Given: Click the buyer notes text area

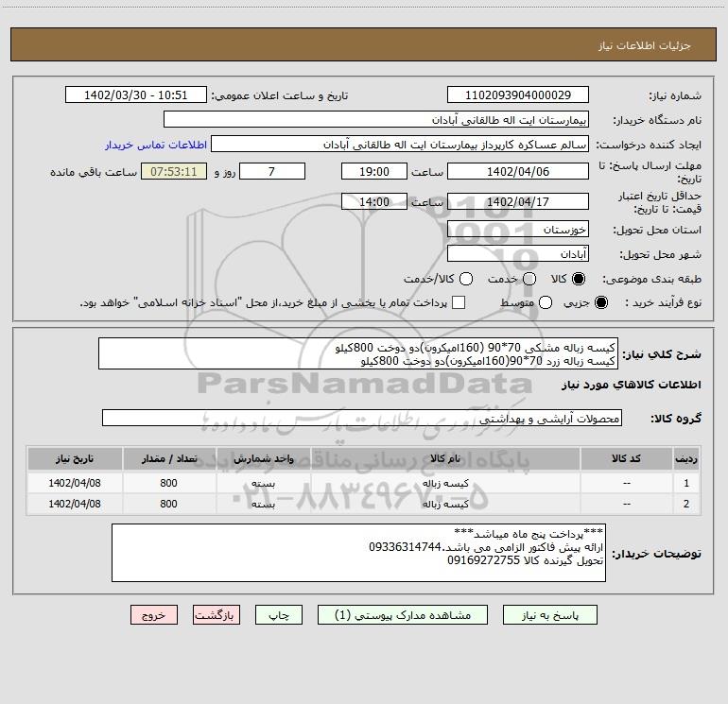Looking at the screenshot, I should pos(359,553).
